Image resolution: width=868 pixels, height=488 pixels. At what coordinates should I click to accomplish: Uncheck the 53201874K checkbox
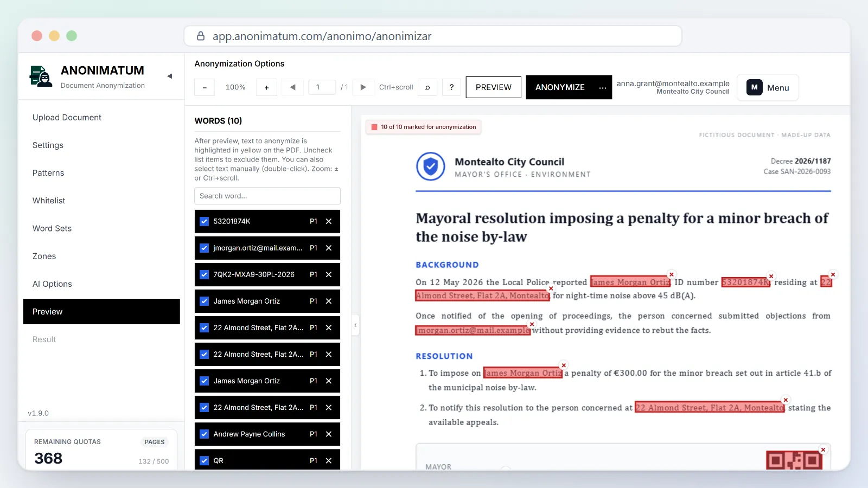coord(205,221)
